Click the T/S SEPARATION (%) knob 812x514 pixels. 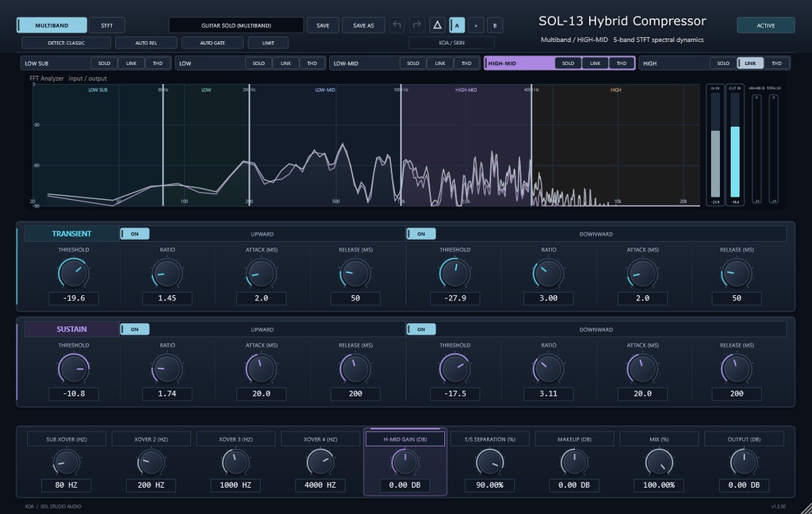pyautogui.click(x=489, y=462)
